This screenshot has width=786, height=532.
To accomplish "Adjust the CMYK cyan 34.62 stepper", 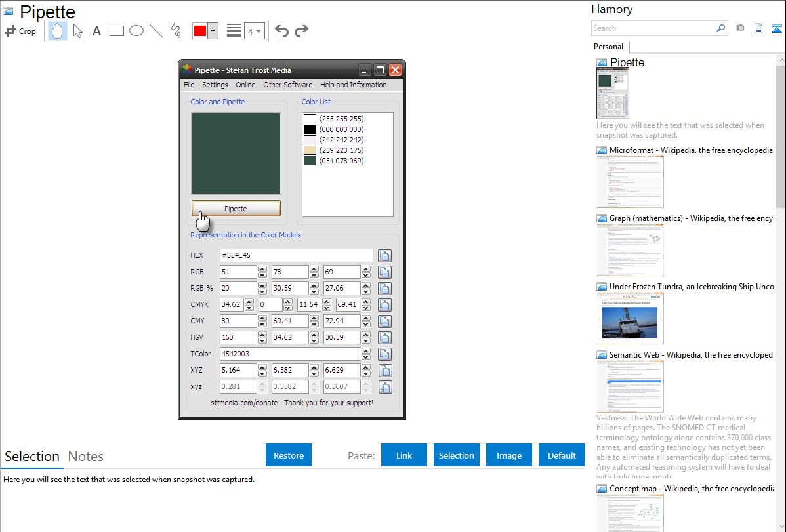I will pyautogui.click(x=249, y=305).
